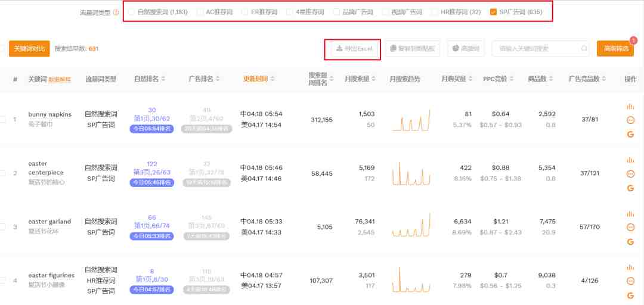This screenshot has height=305, width=644.
Task: Click the easter figurines keyword
Action: click(x=51, y=275)
